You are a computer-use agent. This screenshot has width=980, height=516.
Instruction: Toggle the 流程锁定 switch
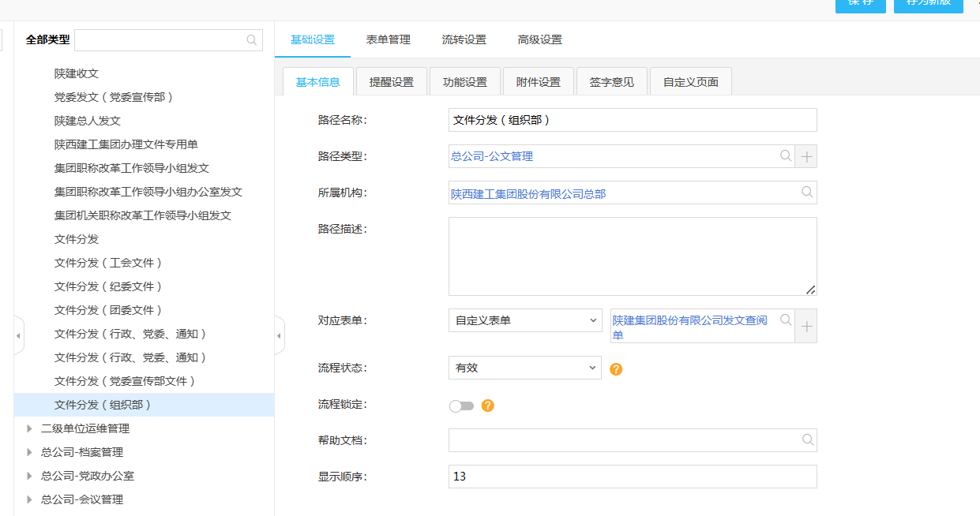[x=461, y=406]
